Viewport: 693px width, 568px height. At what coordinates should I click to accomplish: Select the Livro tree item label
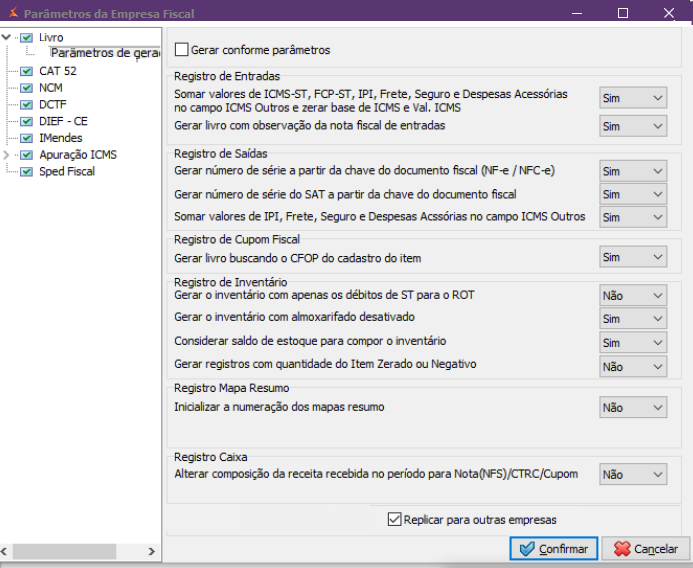[51, 38]
